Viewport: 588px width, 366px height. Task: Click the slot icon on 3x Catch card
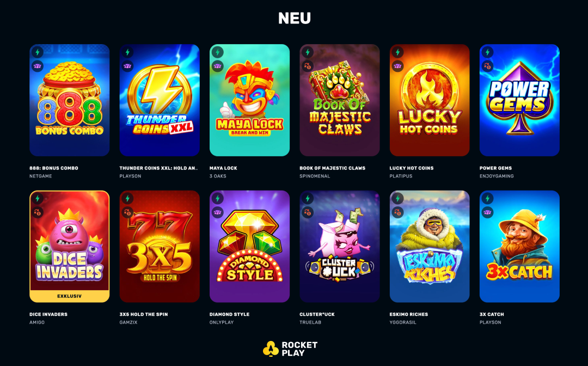click(487, 212)
